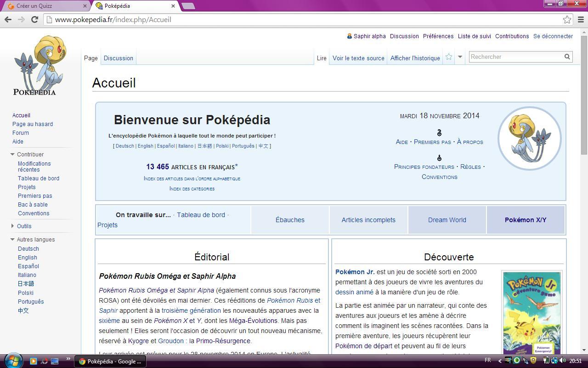Open Page au hasard in sidebar

tap(33, 124)
